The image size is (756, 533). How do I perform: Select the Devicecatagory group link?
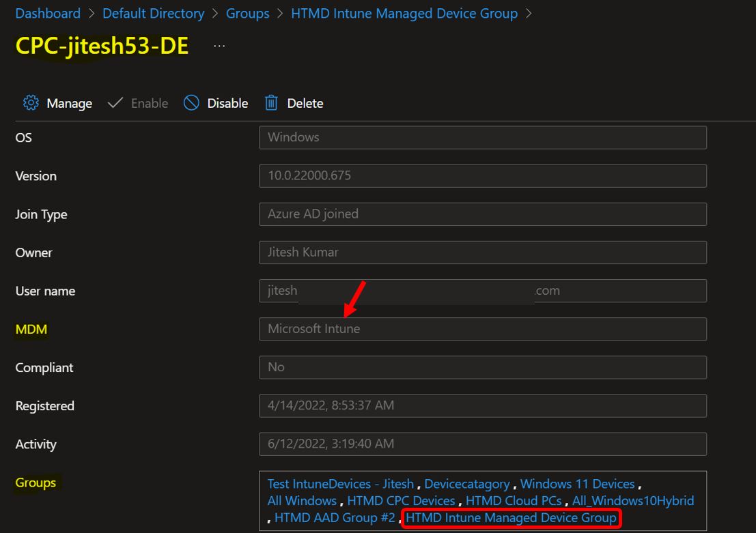click(x=467, y=483)
